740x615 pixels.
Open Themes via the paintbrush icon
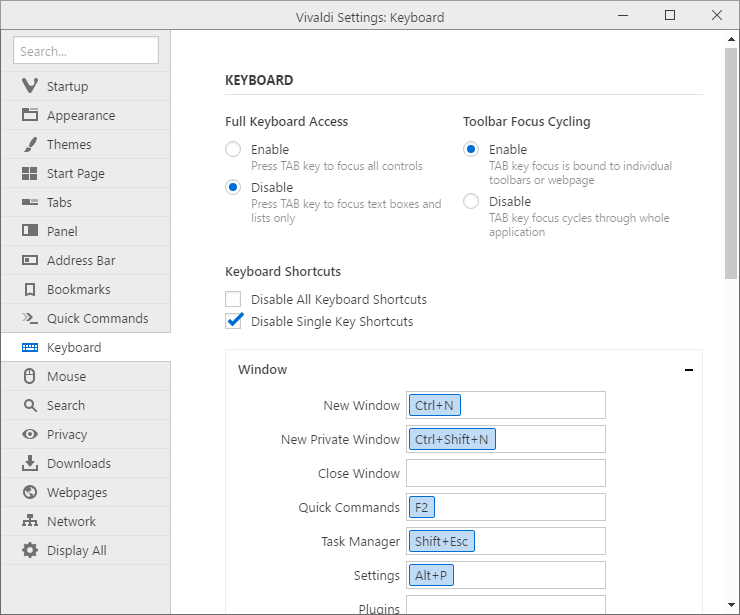tap(29, 144)
